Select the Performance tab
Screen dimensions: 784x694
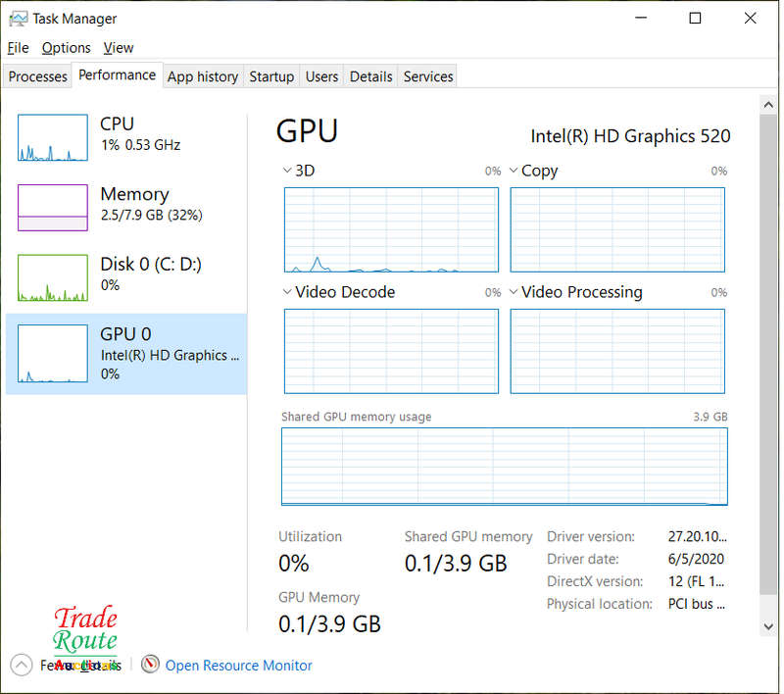(117, 75)
